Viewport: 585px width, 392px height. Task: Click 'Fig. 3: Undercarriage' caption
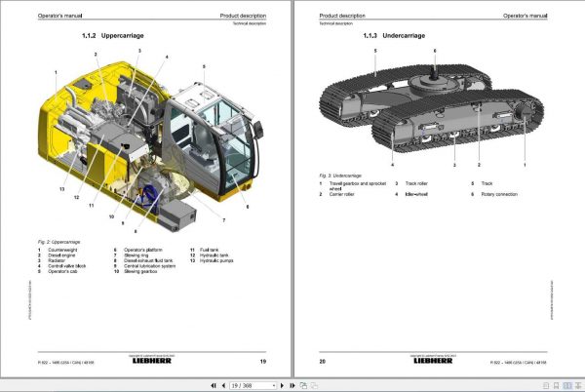tap(340, 176)
